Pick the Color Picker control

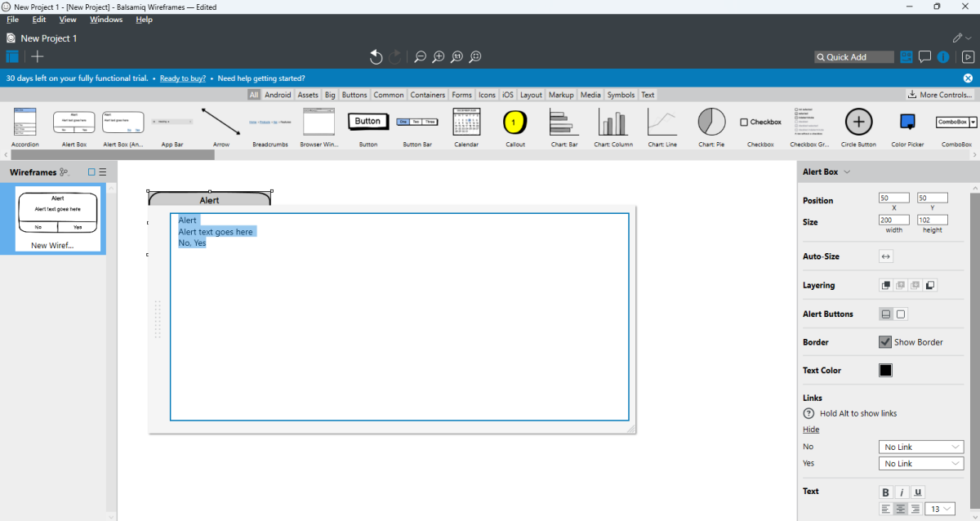pos(907,122)
